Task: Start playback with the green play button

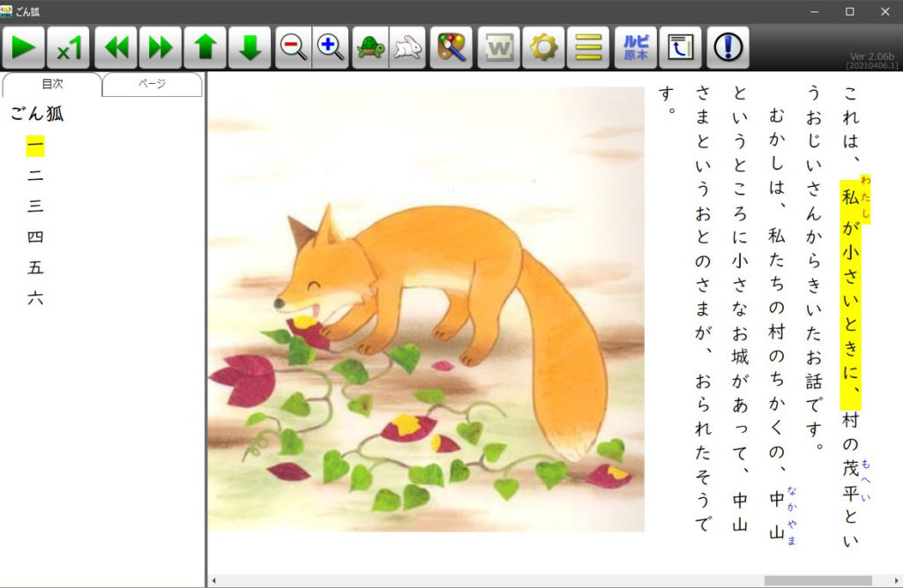Action: click(x=24, y=48)
